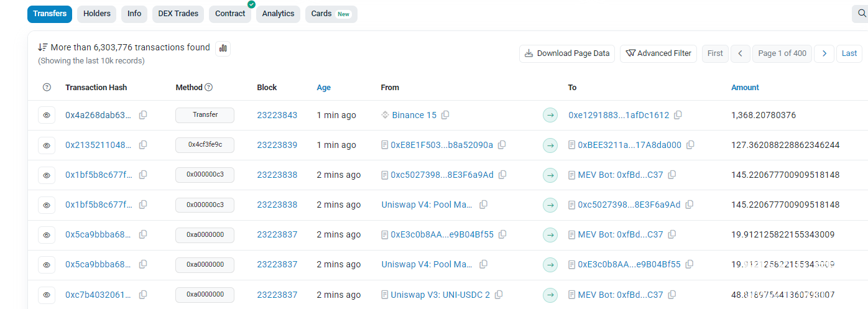Click the Download Page Data button
Viewport: 868px width, 309px height.
click(x=566, y=53)
